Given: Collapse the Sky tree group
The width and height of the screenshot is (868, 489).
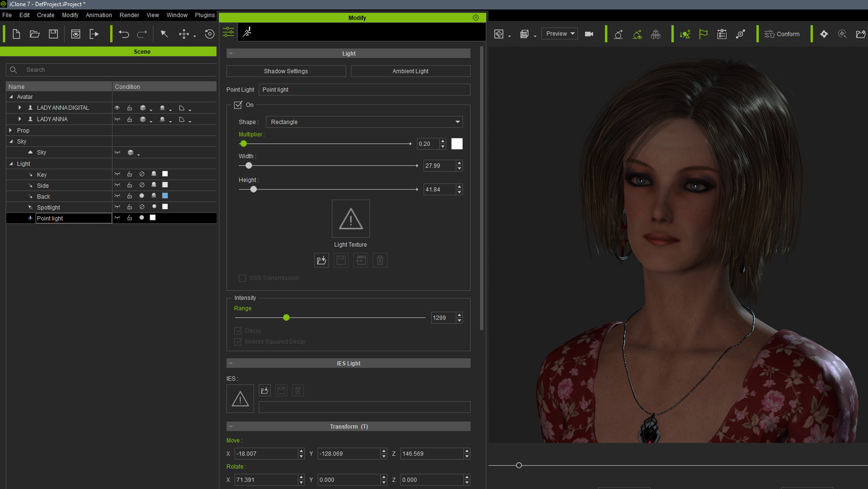Looking at the screenshot, I should tap(11, 142).
